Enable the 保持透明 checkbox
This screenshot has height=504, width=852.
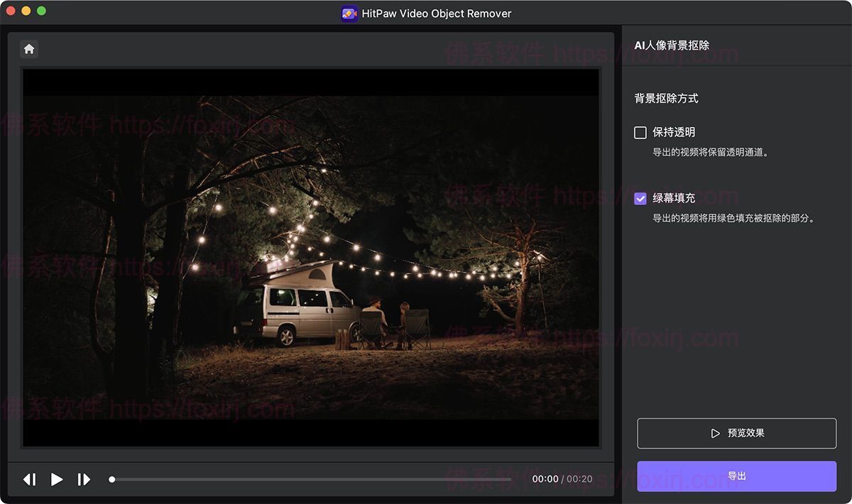[640, 133]
